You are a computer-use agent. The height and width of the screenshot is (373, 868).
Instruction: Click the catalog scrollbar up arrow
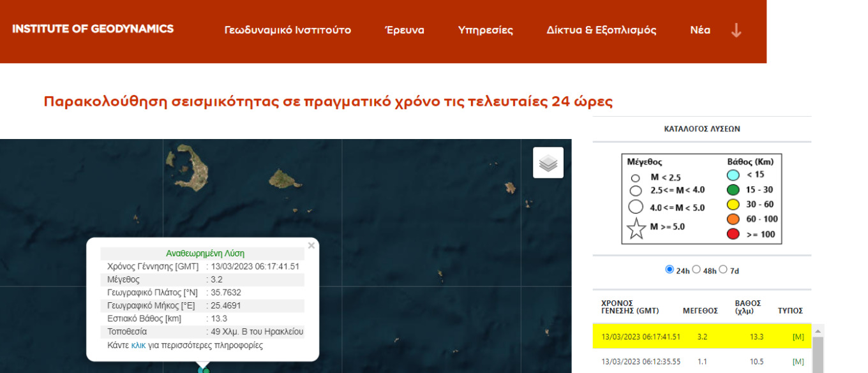point(817,330)
